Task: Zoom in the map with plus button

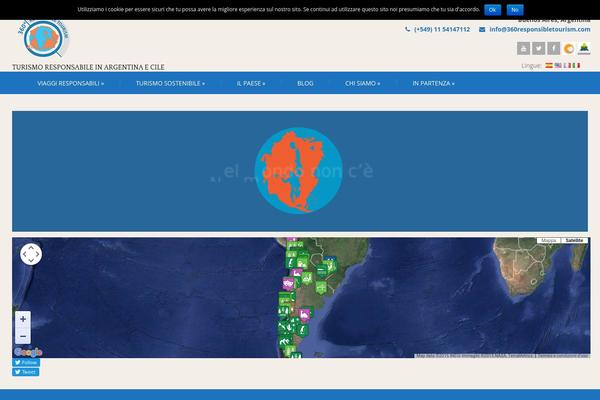Action: (x=23, y=319)
